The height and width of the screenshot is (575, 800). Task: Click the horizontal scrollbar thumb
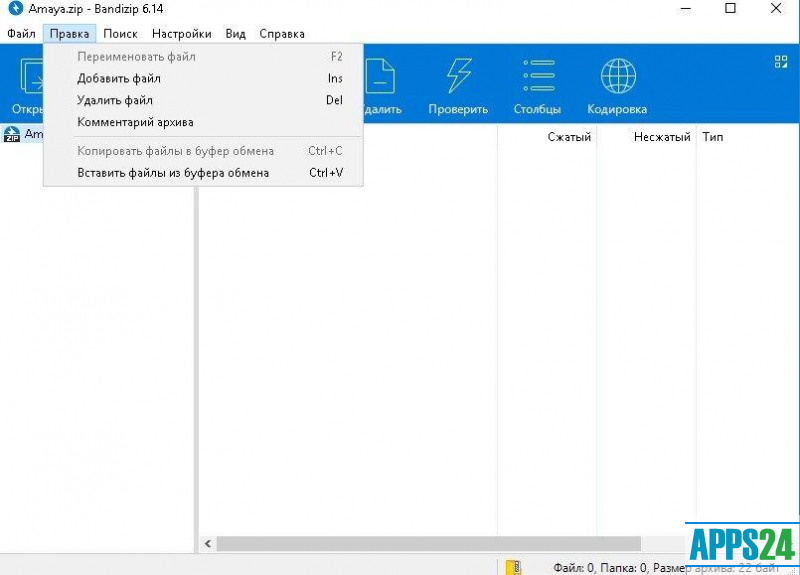(x=429, y=544)
